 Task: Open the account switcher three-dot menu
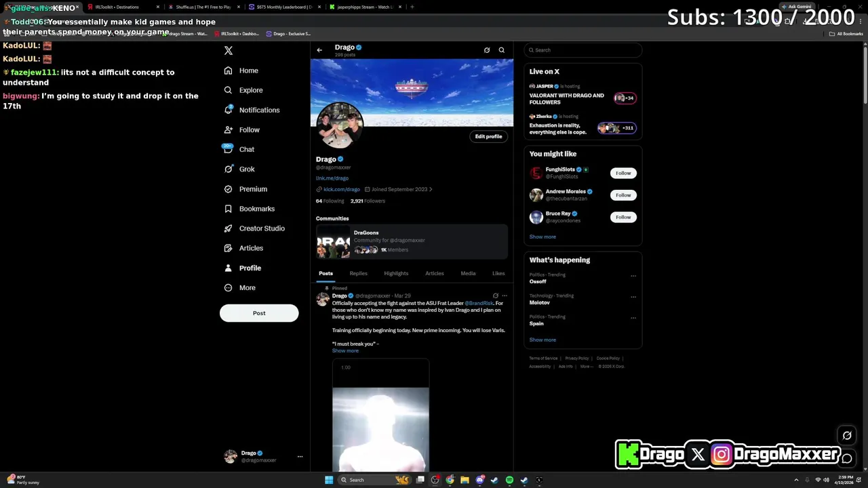(x=300, y=457)
